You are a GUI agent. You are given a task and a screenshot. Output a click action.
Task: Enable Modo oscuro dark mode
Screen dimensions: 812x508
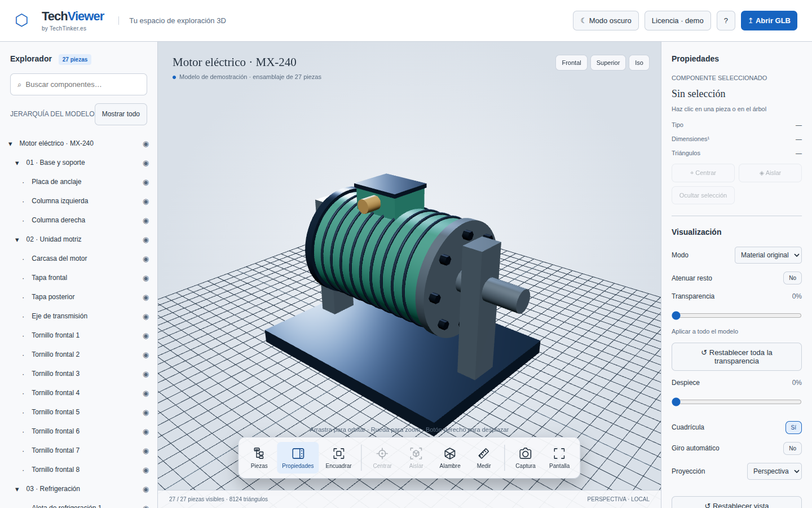(x=606, y=20)
